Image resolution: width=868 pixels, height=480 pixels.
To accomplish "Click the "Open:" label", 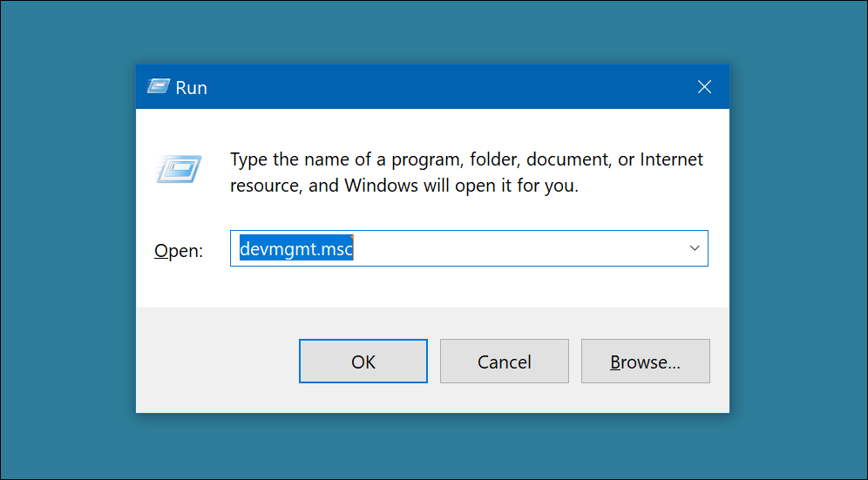I will point(179,250).
